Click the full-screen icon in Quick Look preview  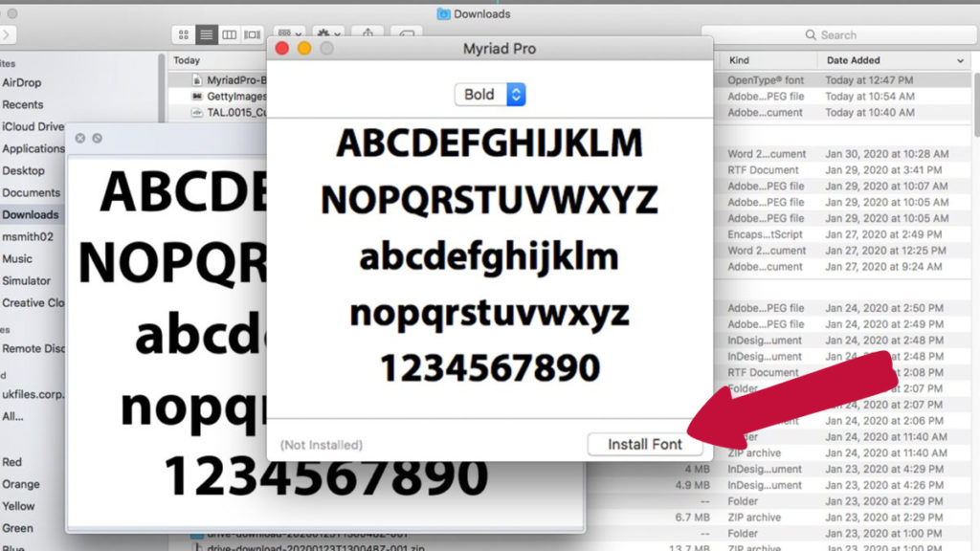[97, 138]
